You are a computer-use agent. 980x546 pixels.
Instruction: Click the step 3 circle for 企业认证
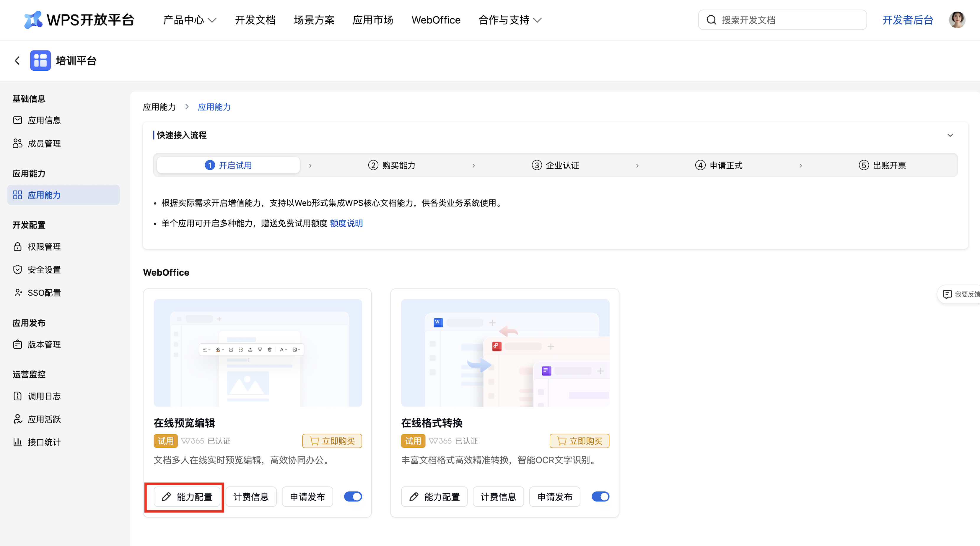coord(536,165)
